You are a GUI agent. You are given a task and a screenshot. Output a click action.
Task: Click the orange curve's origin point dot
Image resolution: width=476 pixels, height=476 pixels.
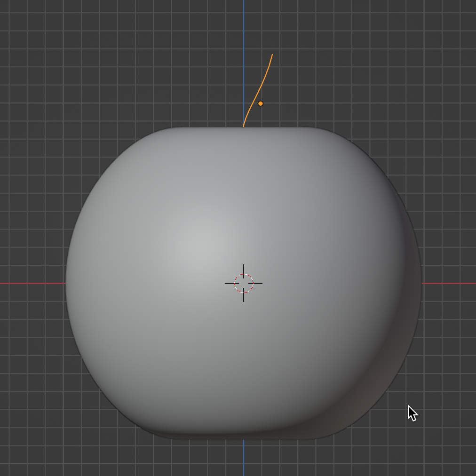[261, 103]
